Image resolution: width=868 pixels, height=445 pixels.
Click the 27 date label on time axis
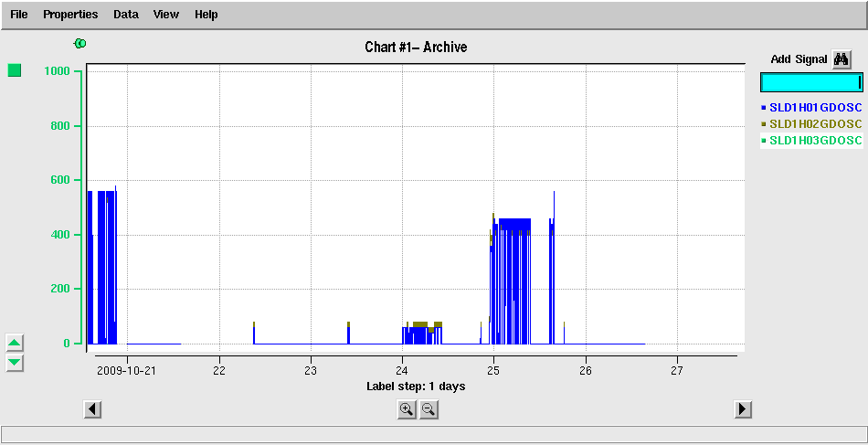point(677,370)
